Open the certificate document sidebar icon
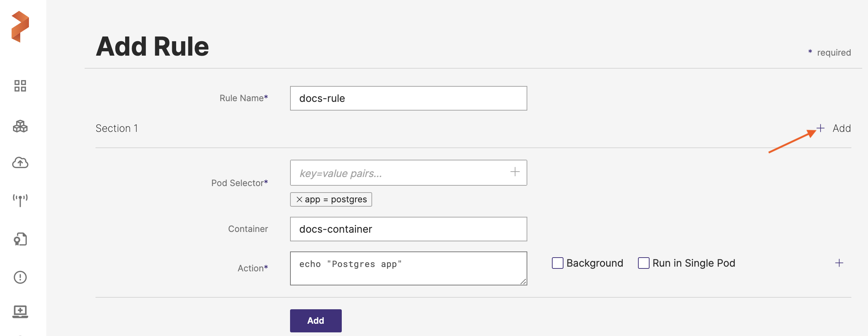The width and height of the screenshot is (868, 336). [20, 239]
